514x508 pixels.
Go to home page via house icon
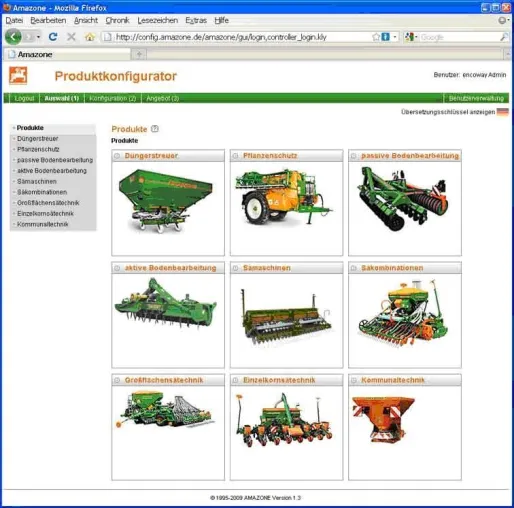[x=90, y=37]
